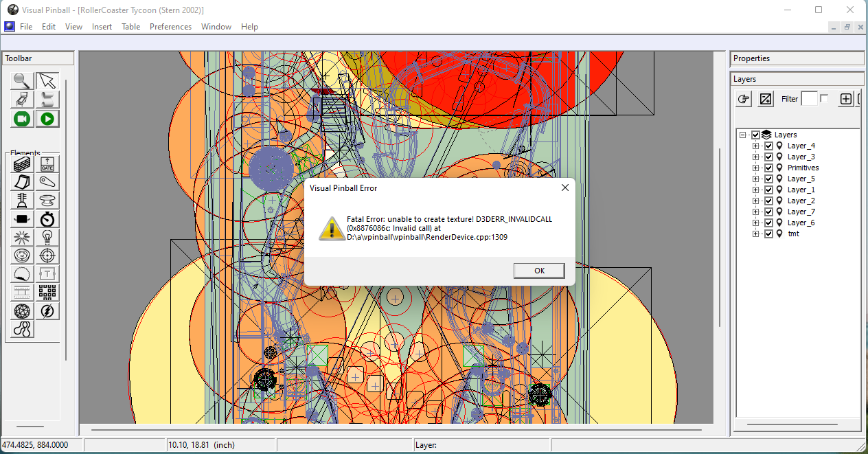Pick the Light Sequencer grid tool
The image size is (868, 454).
47,293
